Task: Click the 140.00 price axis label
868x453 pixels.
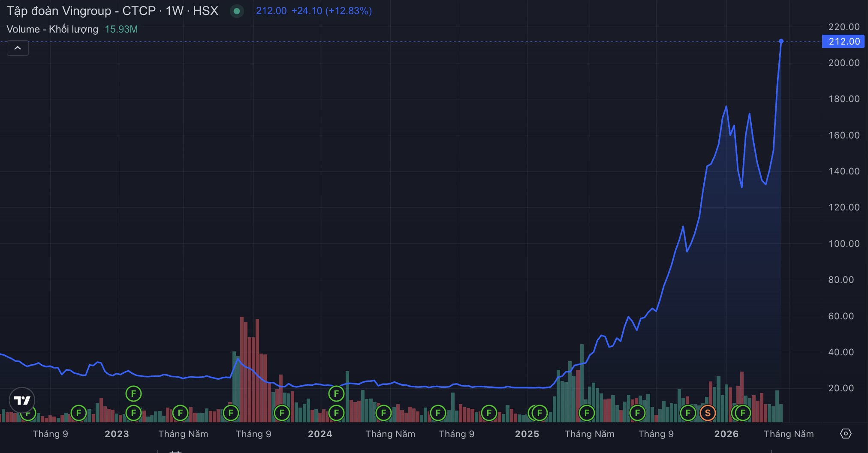Action: coord(844,171)
